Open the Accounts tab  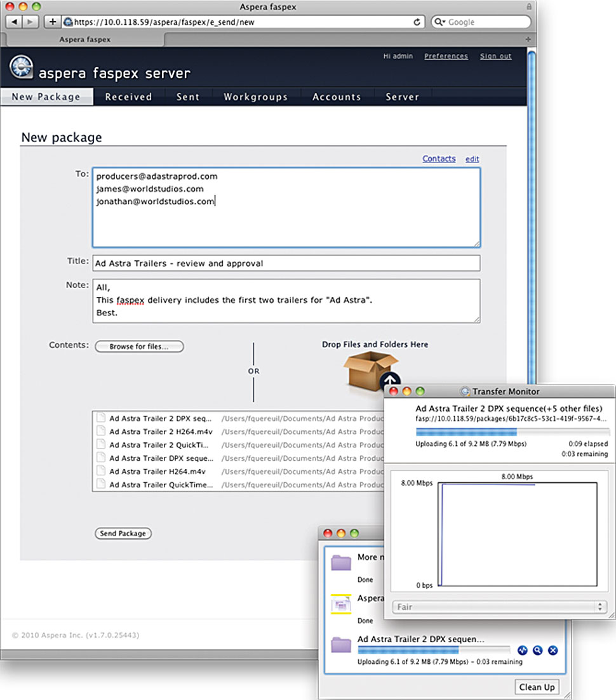tap(337, 97)
